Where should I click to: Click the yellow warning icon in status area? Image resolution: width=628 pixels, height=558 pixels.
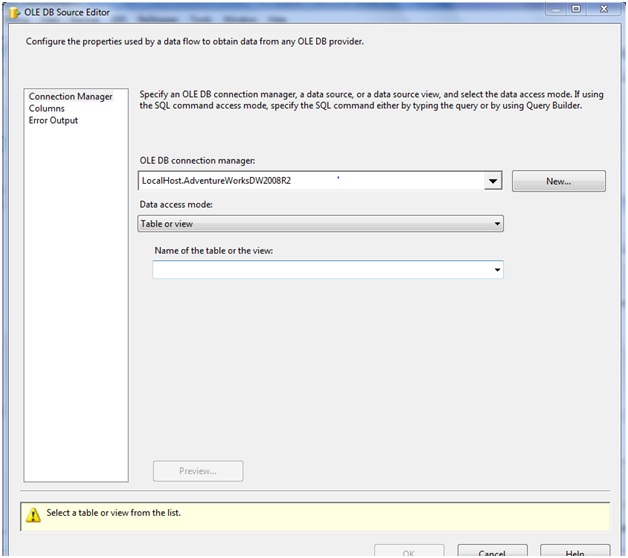click(x=33, y=515)
